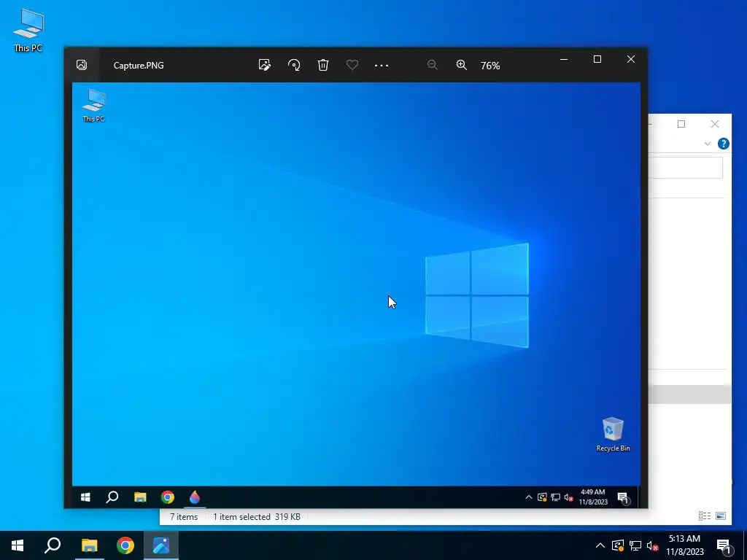The image size is (747, 560).
Task: Open the Photos app collection view icon
Action: click(82, 65)
